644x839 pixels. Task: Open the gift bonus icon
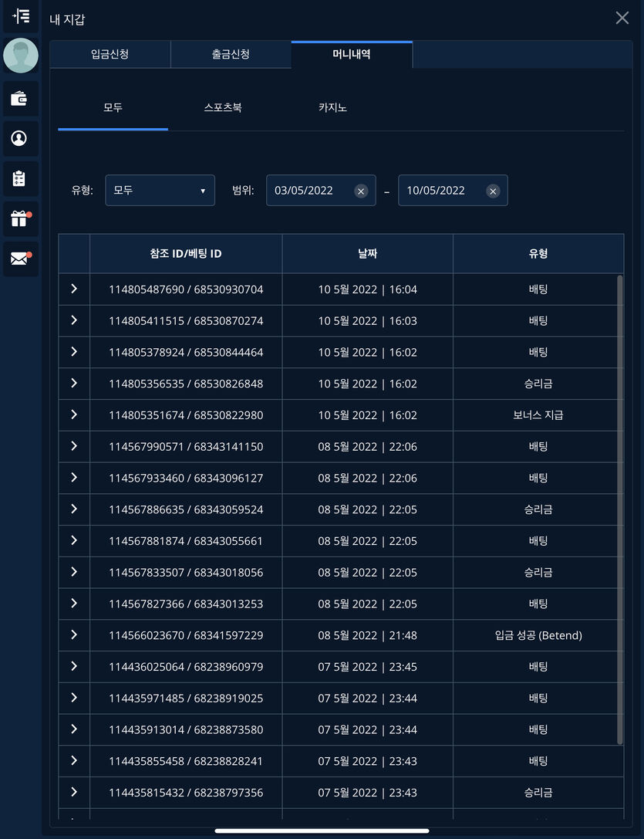(x=19, y=219)
